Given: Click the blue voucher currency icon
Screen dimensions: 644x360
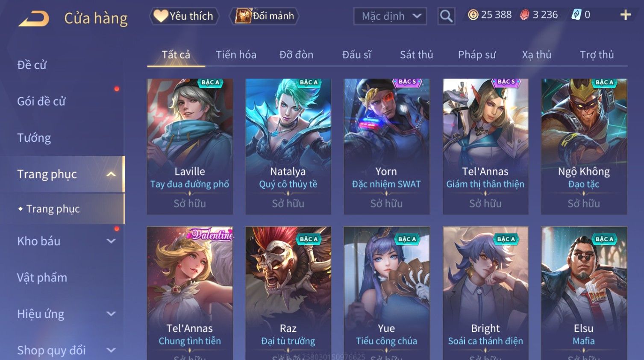Looking at the screenshot, I should 576,15.
